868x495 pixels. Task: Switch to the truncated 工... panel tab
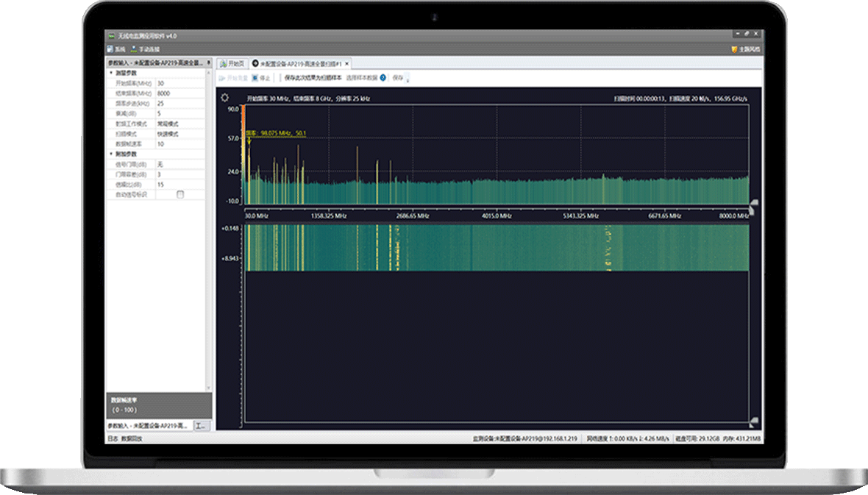[201, 426]
